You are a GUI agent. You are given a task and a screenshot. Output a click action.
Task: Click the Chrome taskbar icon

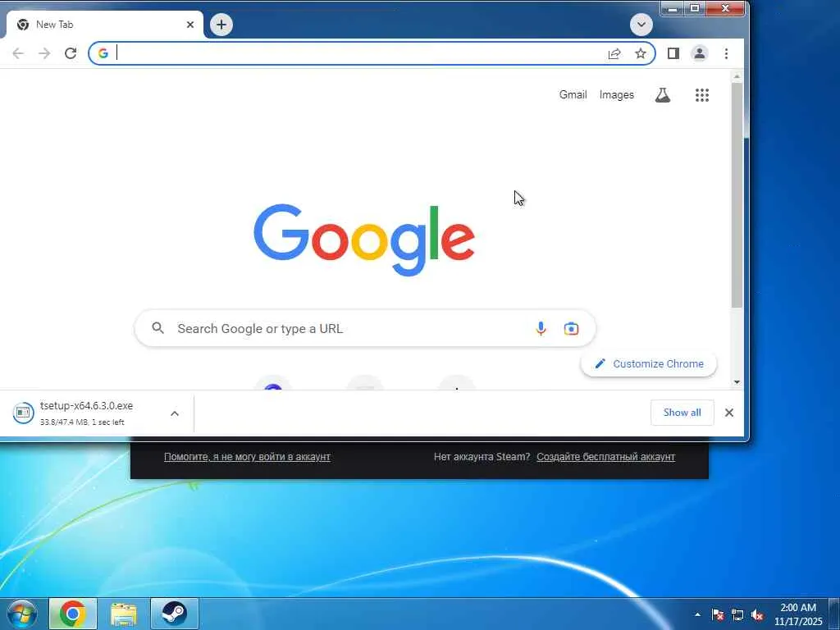pos(73,614)
